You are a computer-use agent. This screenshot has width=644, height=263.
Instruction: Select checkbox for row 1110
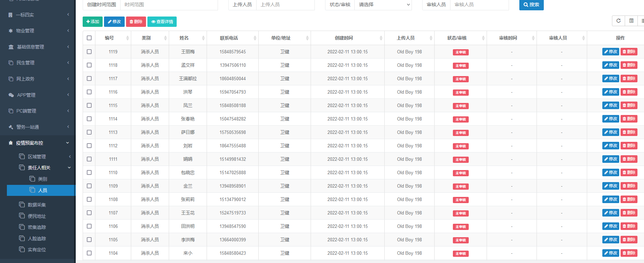[x=89, y=172]
